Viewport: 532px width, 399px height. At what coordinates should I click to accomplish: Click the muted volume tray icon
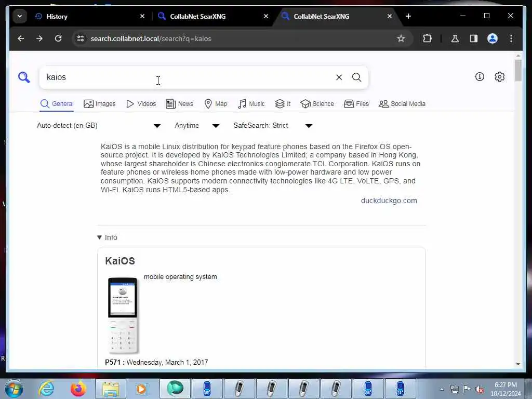click(x=480, y=390)
